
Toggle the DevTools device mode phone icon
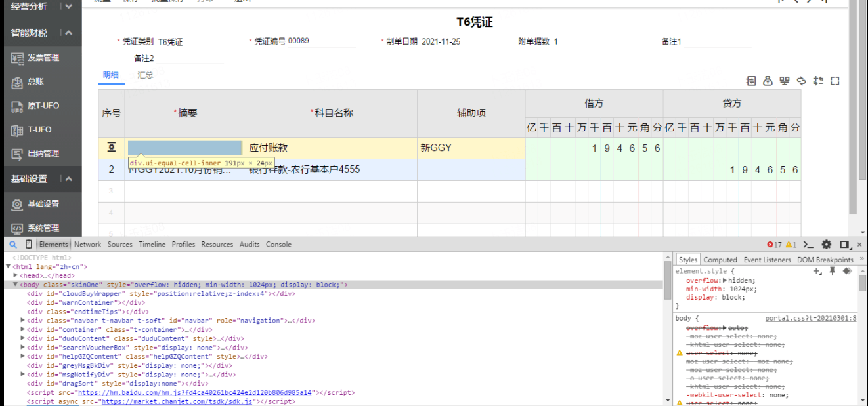28,244
